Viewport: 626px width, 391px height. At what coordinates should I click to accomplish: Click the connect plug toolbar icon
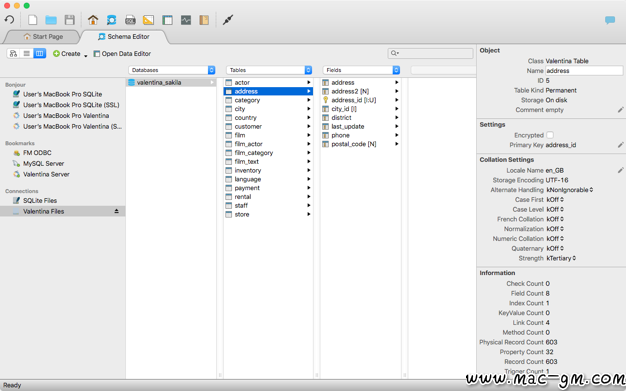[228, 20]
